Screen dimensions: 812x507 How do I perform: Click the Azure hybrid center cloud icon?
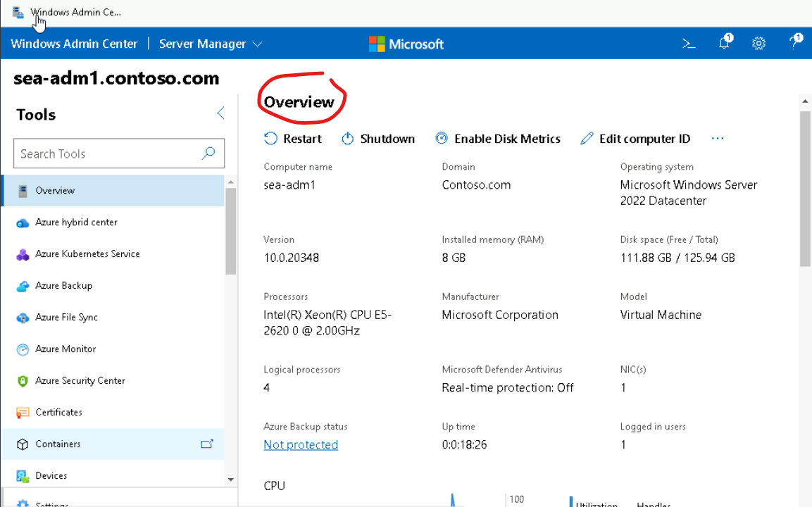coord(23,223)
